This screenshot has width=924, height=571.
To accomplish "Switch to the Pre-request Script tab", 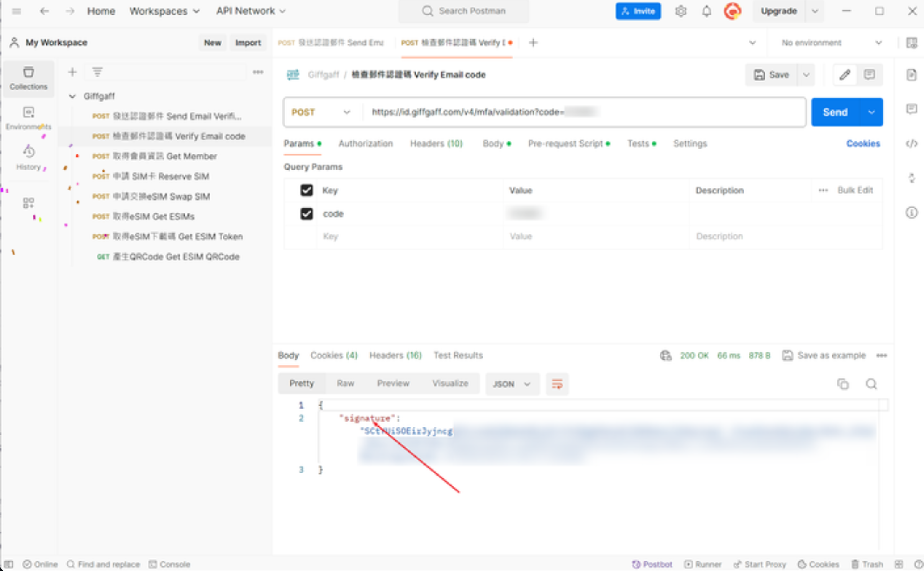I will pyautogui.click(x=569, y=144).
